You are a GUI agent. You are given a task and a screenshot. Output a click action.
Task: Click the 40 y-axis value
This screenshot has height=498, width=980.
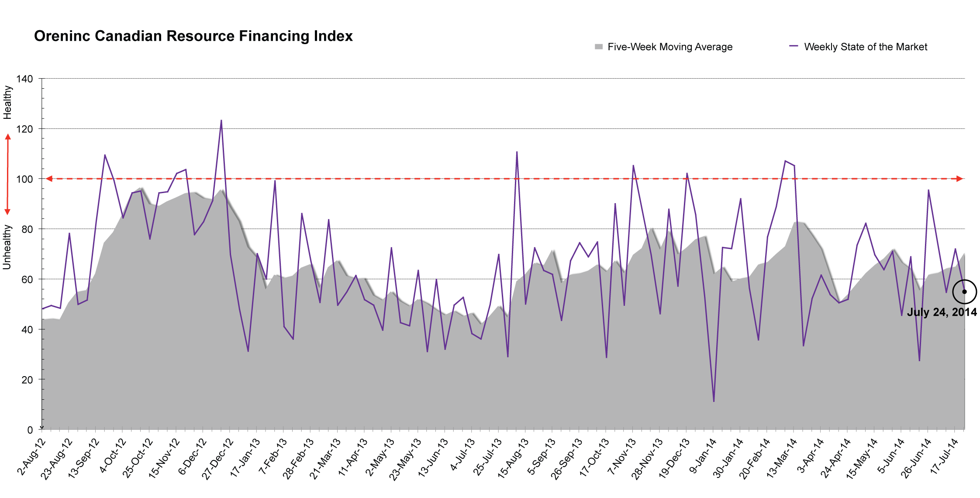(x=27, y=330)
